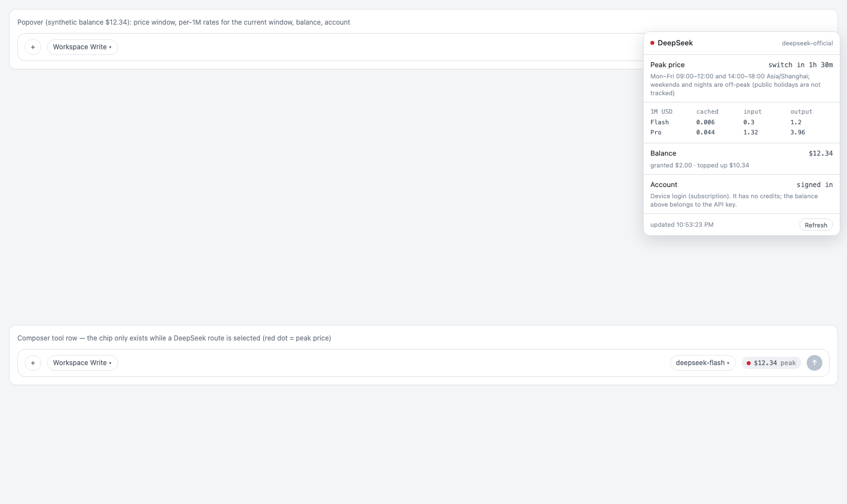Click the Balance value $12.34 in popover
This screenshot has height=504, width=847.
click(821, 153)
